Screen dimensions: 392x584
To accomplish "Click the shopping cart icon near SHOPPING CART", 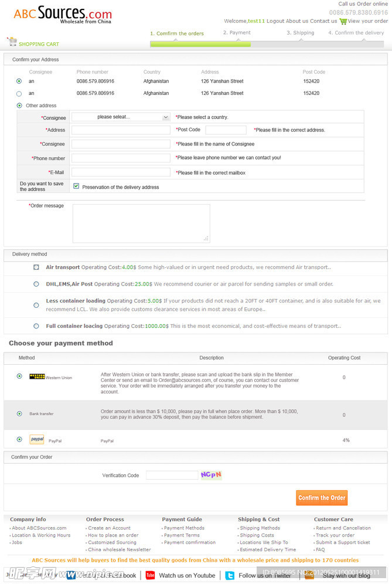I will coord(12,42).
